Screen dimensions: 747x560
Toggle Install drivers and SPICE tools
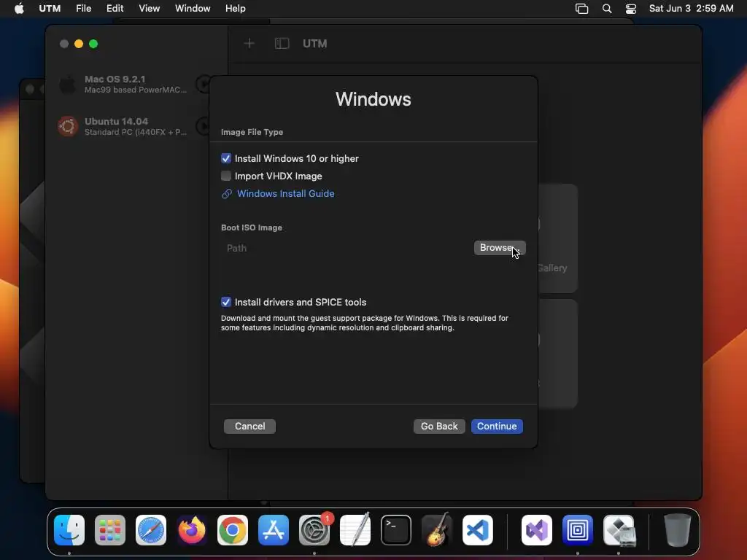click(x=226, y=302)
